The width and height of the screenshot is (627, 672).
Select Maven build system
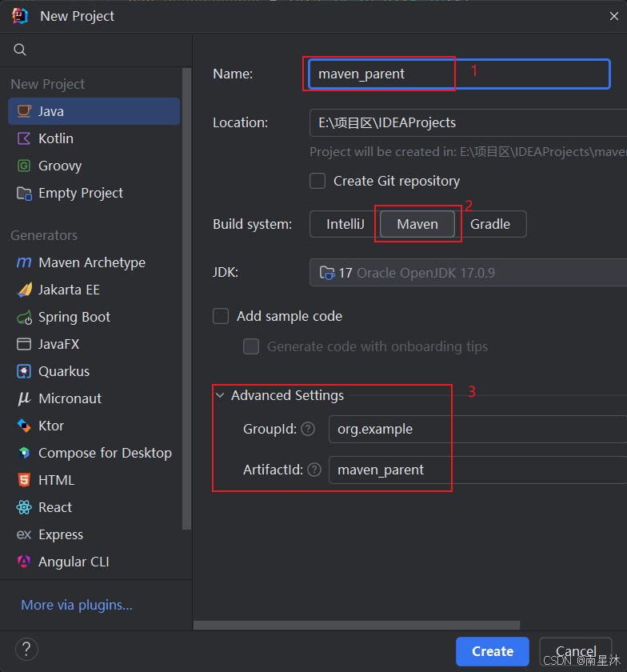click(x=417, y=224)
